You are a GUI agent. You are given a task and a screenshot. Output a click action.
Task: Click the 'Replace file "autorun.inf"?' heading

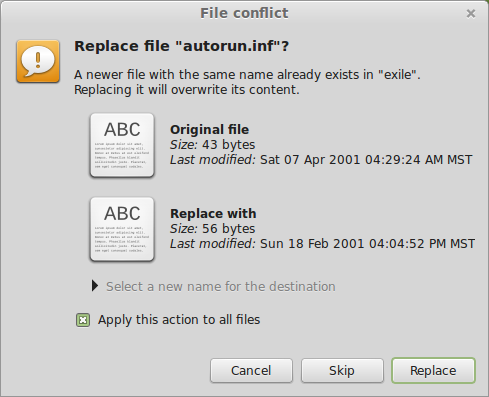click(181, 46)
